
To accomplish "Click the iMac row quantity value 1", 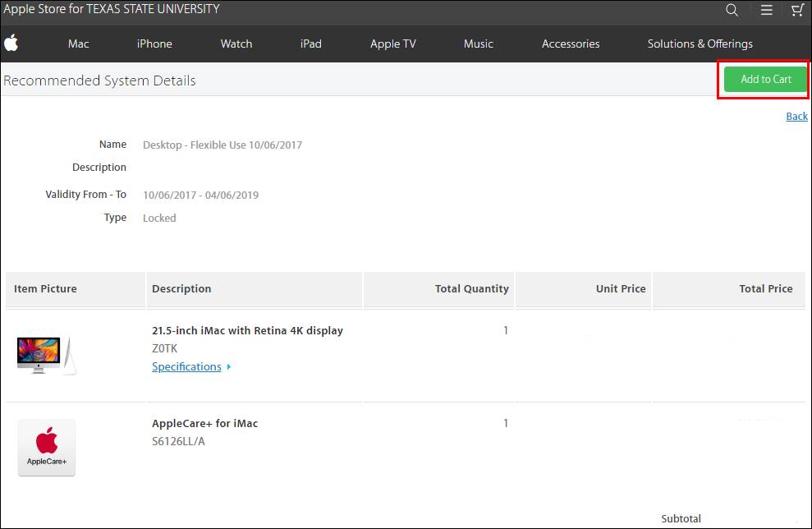I will pos(506,330).
